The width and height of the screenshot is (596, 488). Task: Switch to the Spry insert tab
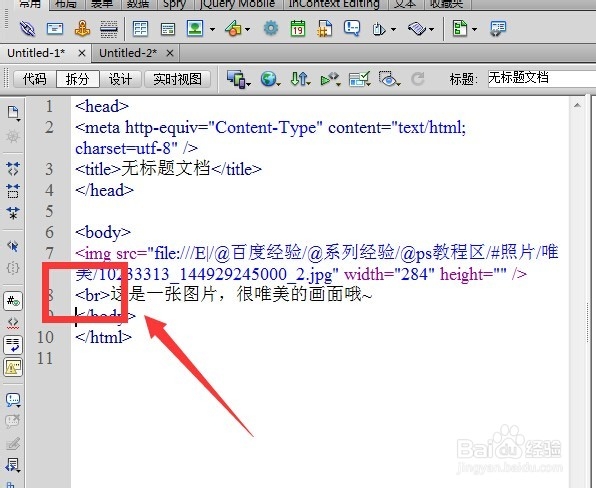174,4
